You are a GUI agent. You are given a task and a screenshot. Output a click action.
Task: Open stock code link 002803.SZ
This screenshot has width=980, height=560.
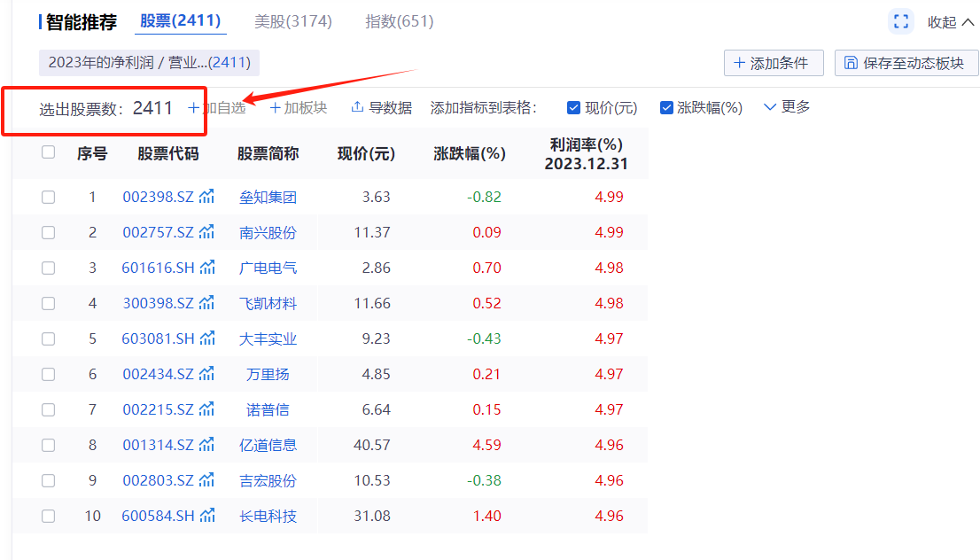(x=158, y=480)
